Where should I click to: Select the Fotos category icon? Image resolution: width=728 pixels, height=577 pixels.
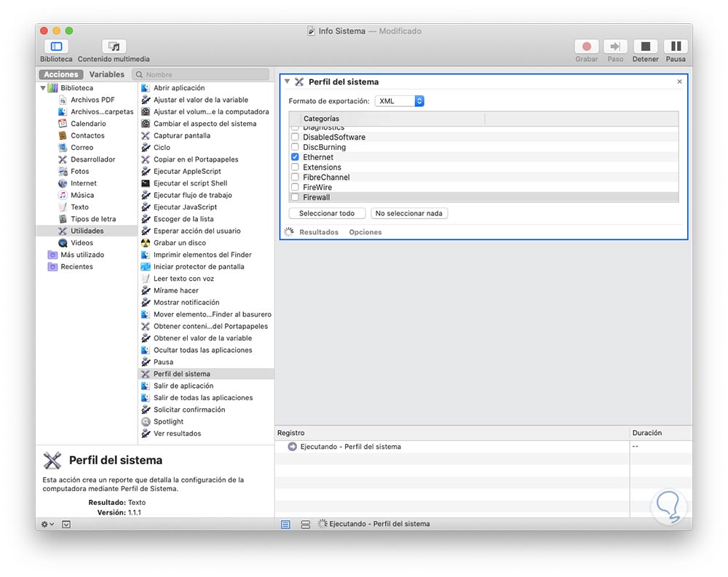[x=63, y=171]
